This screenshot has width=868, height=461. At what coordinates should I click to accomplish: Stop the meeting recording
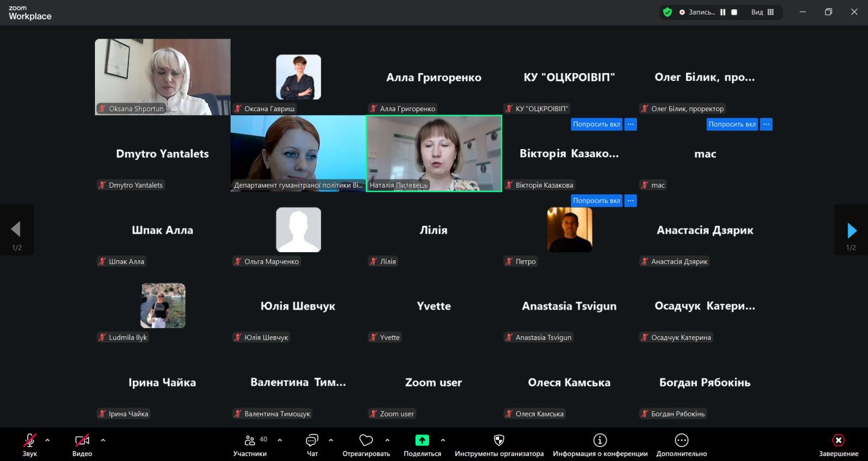click(734, 12)
